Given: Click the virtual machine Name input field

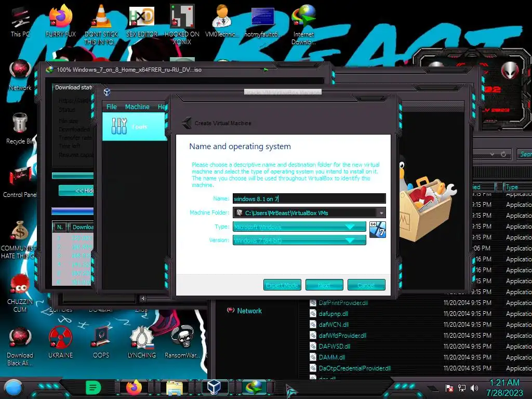Looking at the screenshot, I should point(309,199).
